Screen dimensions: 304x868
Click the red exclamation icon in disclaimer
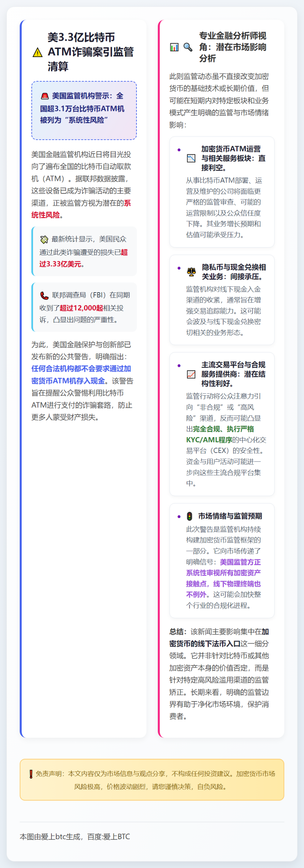(31, 774)
